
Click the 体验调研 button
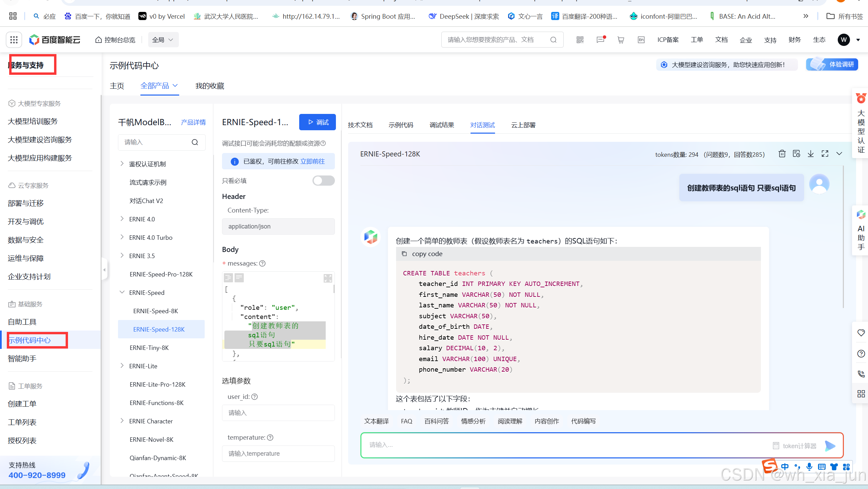(832, 64)
